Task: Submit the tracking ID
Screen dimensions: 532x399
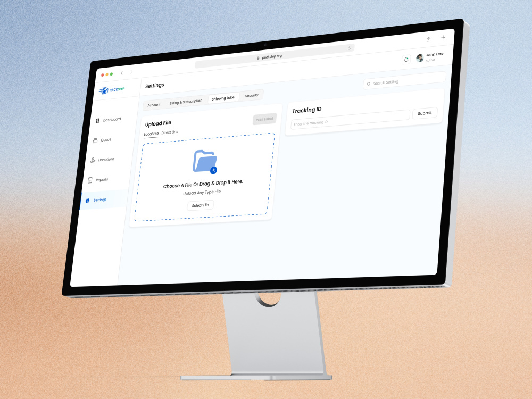Action: point(425,113)
